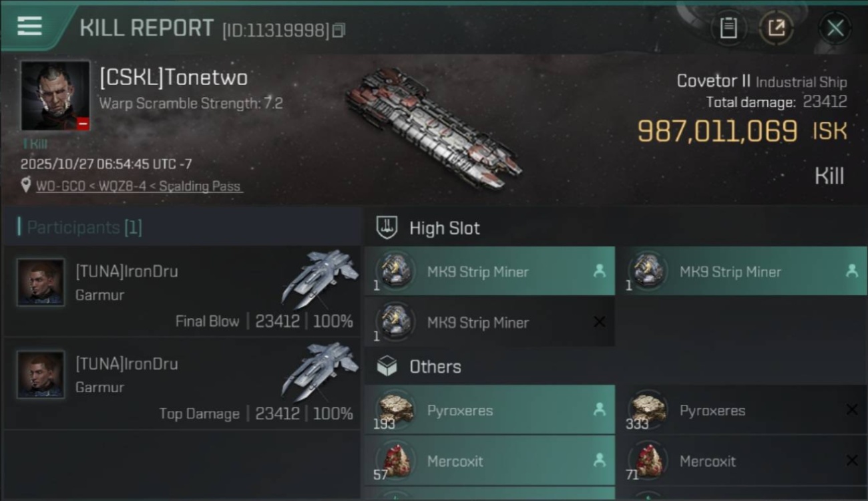Select first dropped MK9 Strip Miner

tap(489, 271)
